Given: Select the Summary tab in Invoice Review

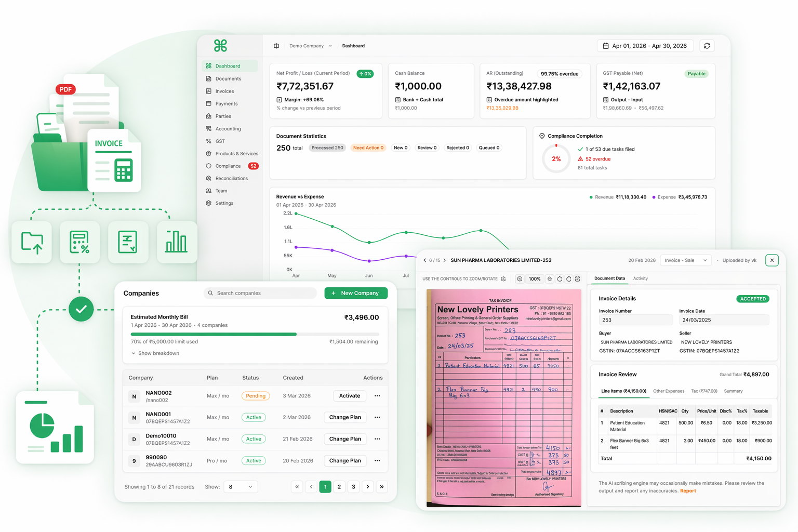Looking at the screenshot, I should click(x=733, y=391).
